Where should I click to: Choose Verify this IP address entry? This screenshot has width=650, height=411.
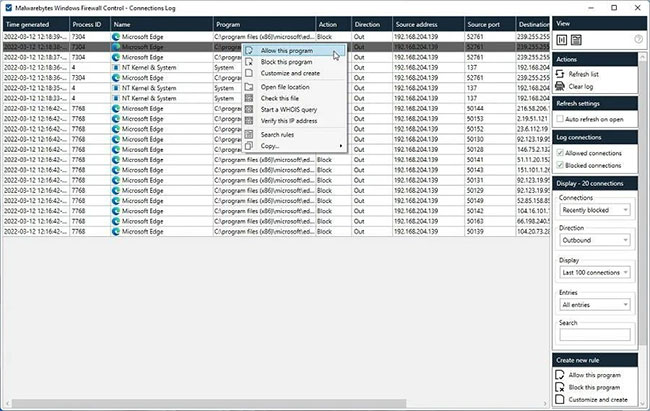[x=294, y=121]
